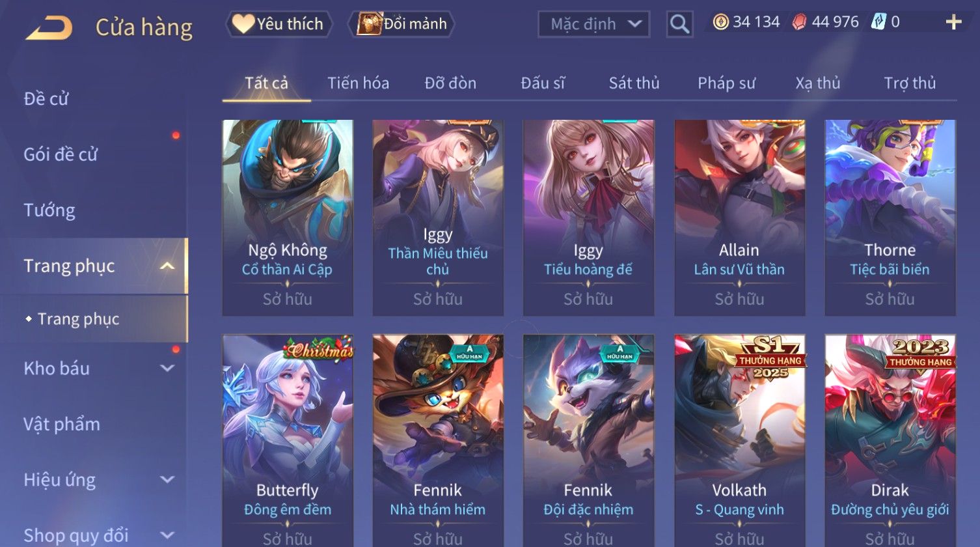The height and width of the screenshot is (547, 980).
Task: Open the Tướng sidebar menu
Action: click(49, 210)
